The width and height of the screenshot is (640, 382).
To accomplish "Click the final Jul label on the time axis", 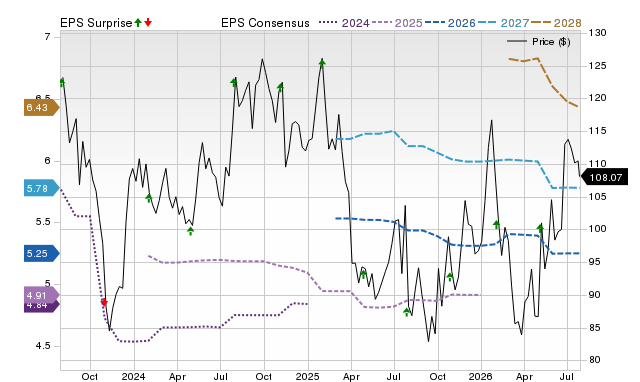I will click(567, 376).
